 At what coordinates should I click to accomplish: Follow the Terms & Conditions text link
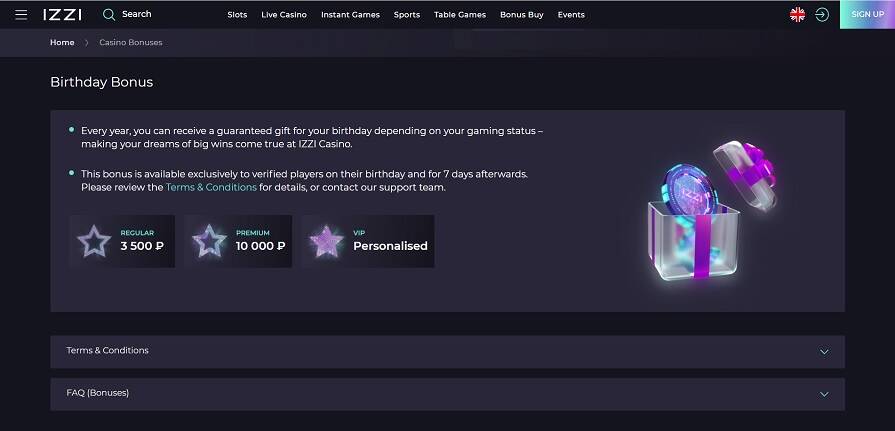(211, 187)
